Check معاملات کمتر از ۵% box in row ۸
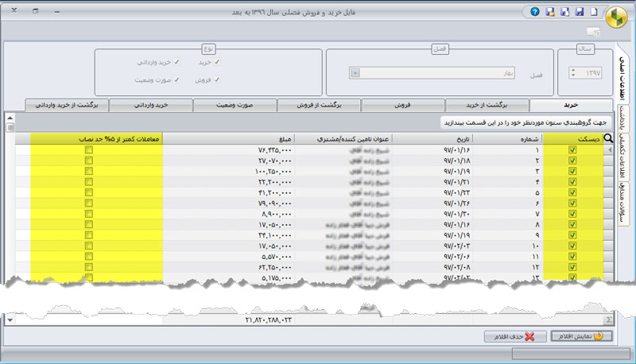The height and width of the screenshot is (364, 636). 89,224
